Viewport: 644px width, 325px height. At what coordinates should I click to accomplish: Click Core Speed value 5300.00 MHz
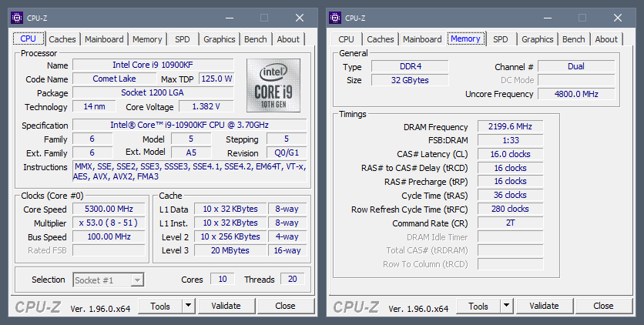coord(109,209)
